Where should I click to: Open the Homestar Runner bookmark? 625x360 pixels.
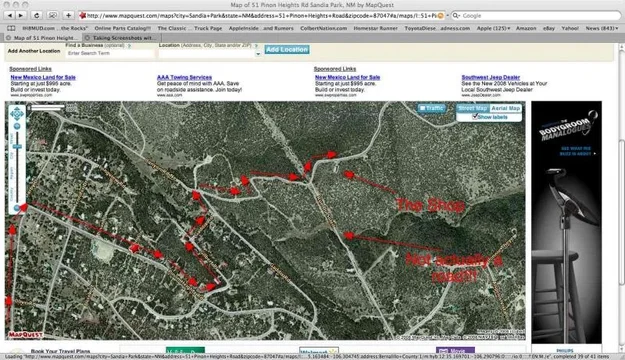pos(375,28)
